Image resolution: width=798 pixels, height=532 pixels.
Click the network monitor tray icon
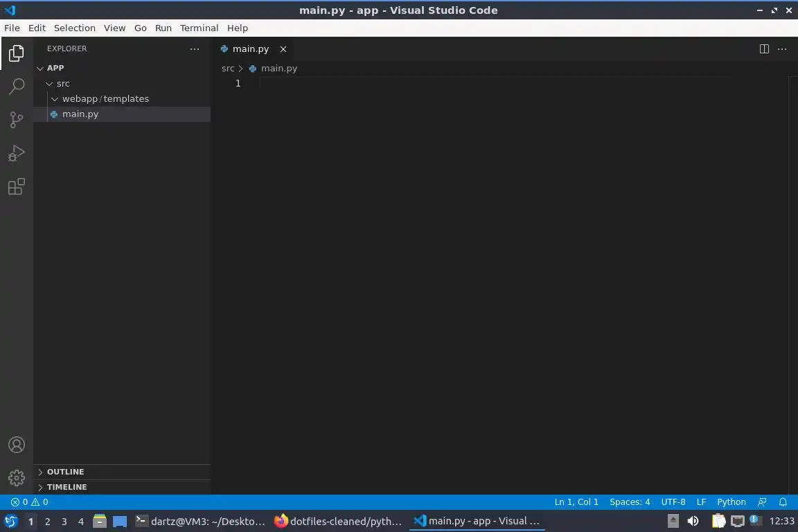point(738,521)
